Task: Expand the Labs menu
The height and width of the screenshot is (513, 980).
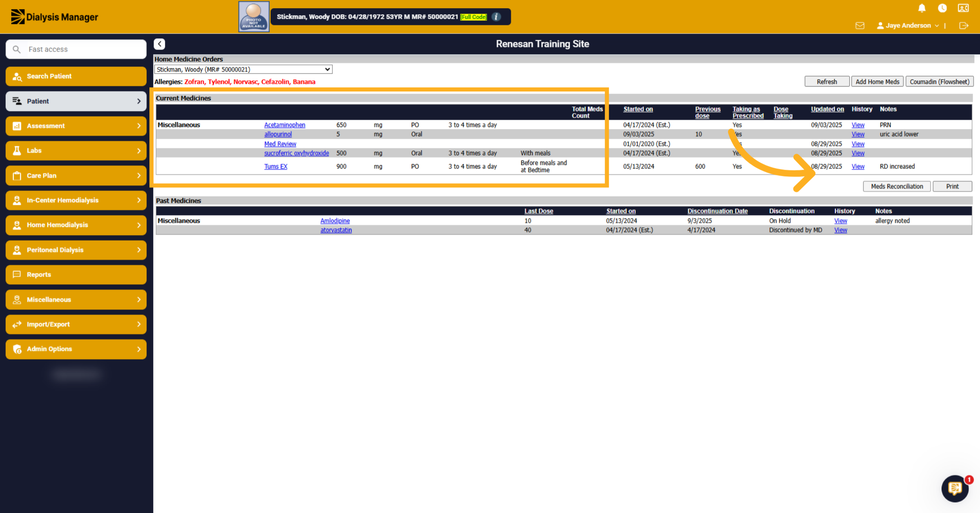Action: pyautogui.click(x=76, y=151)
